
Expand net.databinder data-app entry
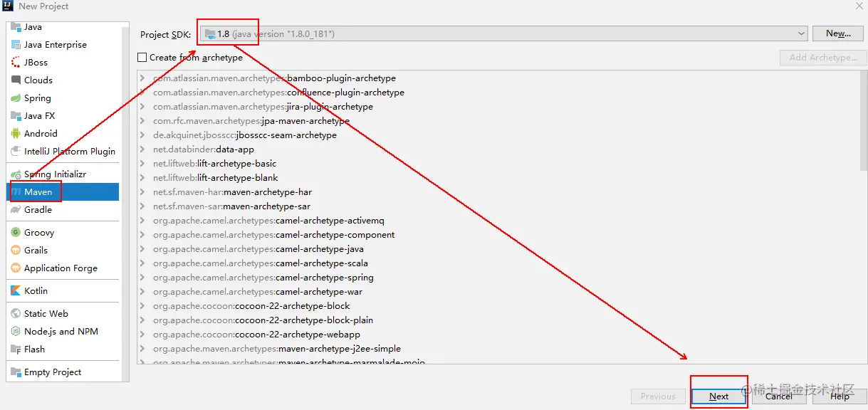[x=143, y=149]
